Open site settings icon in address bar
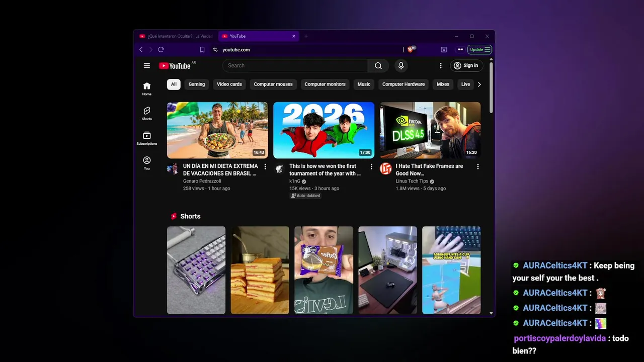The width and height of the screenshot is (644, 362). [215, 49]
